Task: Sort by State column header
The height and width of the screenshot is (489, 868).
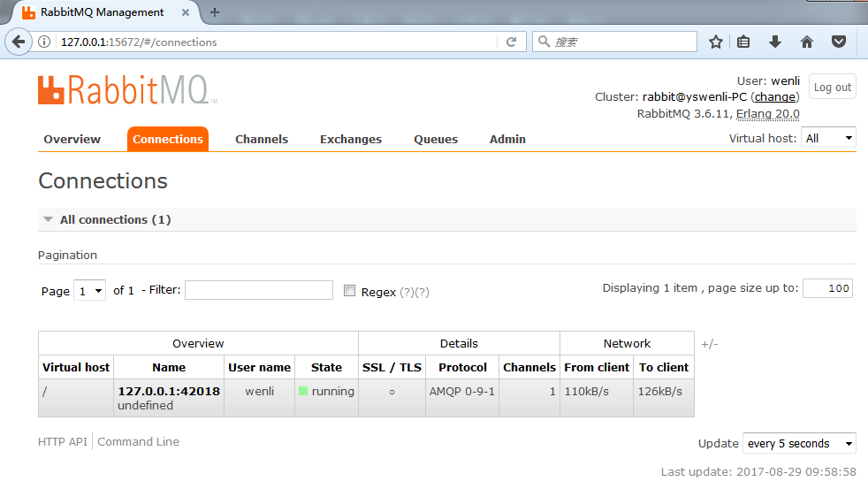Action: tap(327, 367)
